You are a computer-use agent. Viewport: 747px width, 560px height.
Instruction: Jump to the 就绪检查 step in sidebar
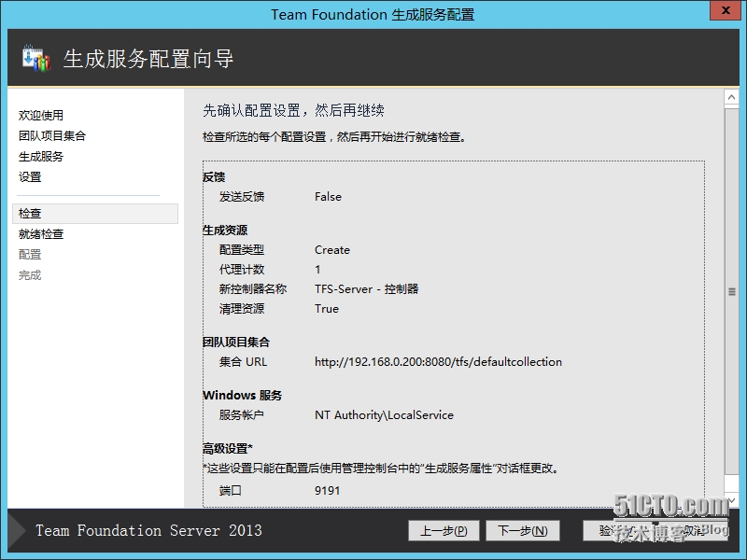pos(41,234)
